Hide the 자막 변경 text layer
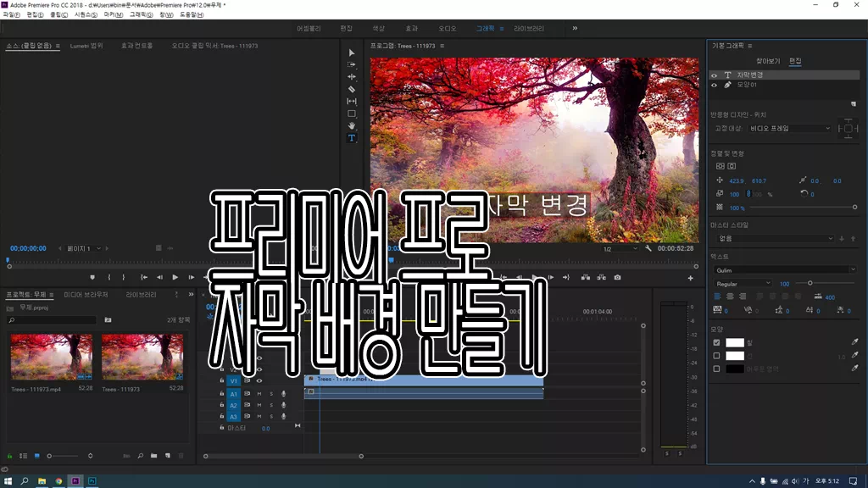868x488 pixels. click(714, 75)
